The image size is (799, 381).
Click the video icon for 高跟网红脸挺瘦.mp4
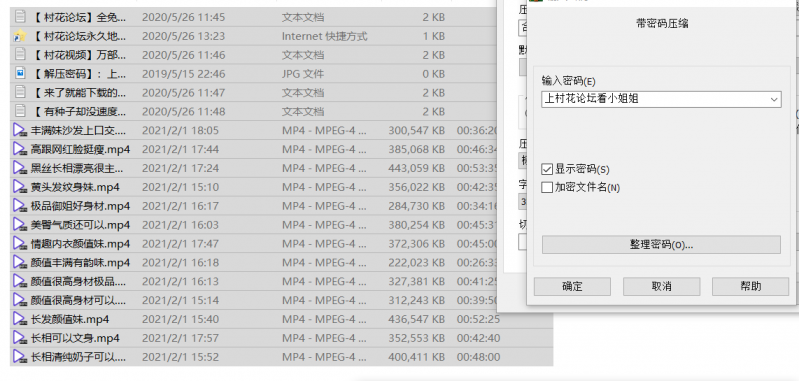[20, 149]
